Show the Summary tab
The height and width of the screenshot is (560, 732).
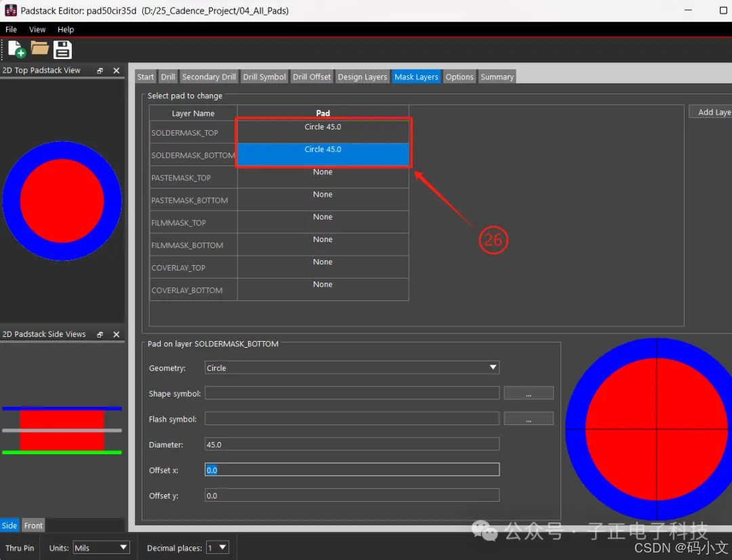(x=497, y=77)
